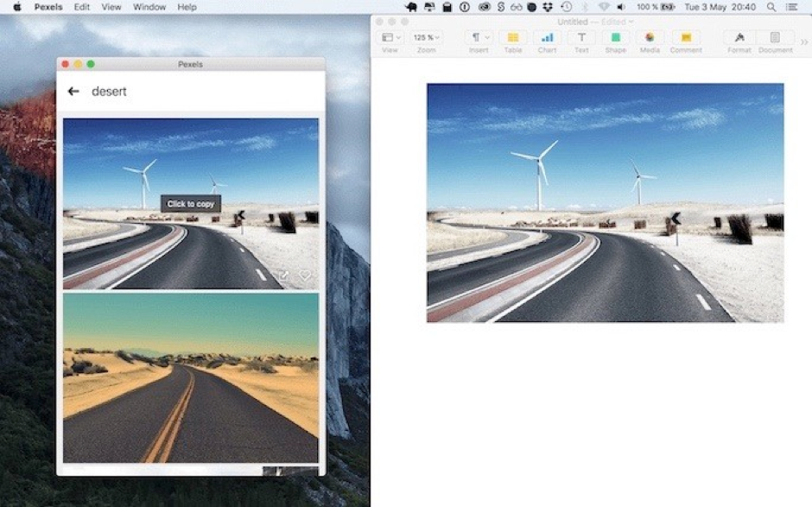This screenshot has height=507, width=812.
Task: Click the back arrow in Pexels
Action: [73, 92]
